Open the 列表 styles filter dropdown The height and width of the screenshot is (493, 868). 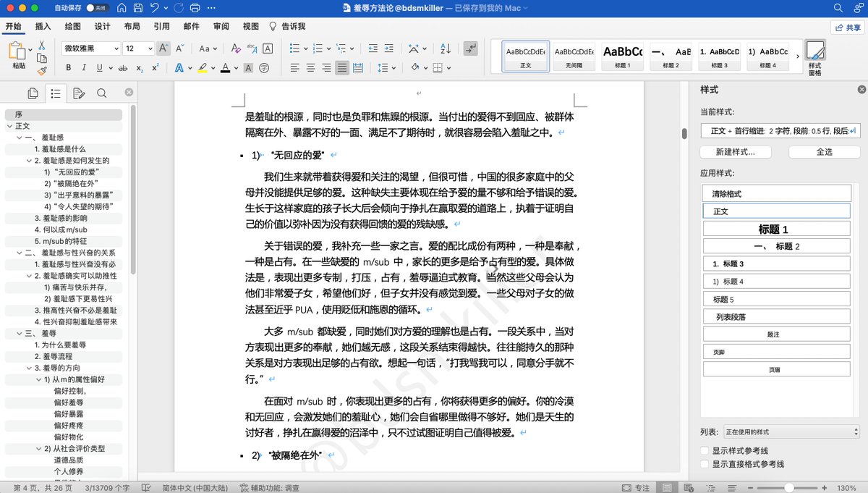791,432
